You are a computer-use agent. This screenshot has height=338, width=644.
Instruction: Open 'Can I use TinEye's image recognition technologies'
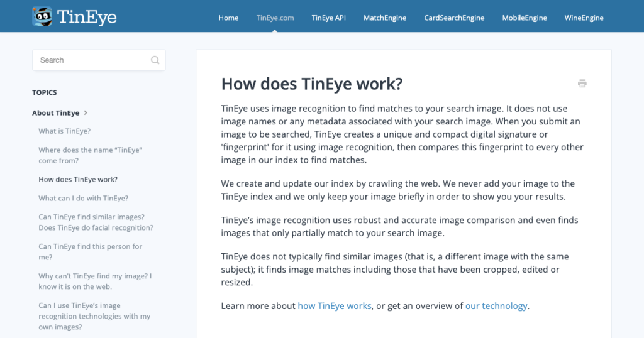pos(94,316)
